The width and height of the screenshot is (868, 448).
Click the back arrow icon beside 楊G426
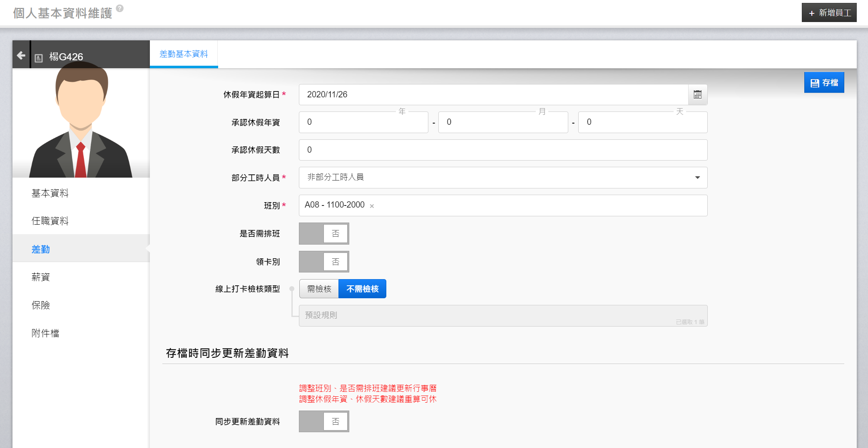pyautogui.click(x=21, y=55)
